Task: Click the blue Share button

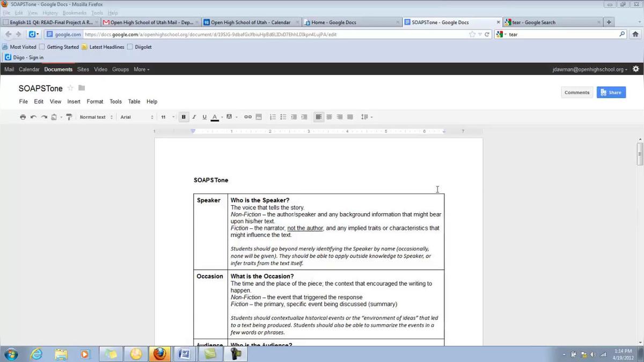Action: coord(611,92)
